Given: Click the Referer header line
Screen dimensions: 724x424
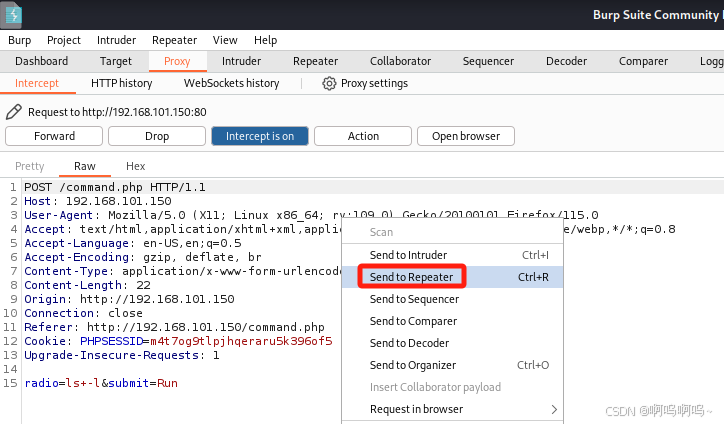Looking at the screenshot, I should 175,327.
